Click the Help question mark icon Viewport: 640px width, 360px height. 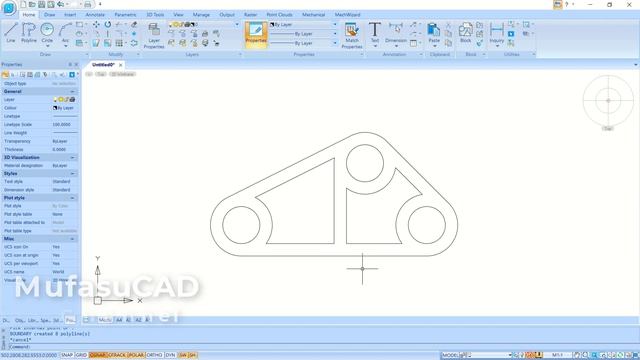point(567,4)
